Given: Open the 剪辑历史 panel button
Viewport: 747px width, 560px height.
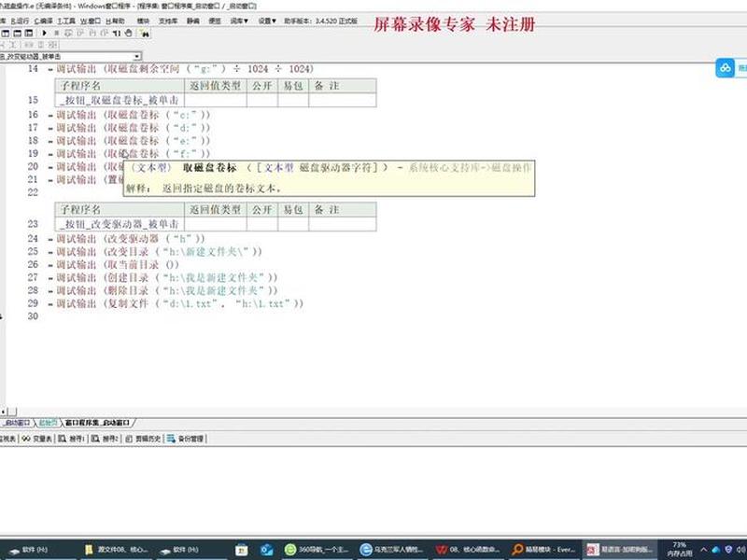Looking at the screenshot, I should [143, 439].
